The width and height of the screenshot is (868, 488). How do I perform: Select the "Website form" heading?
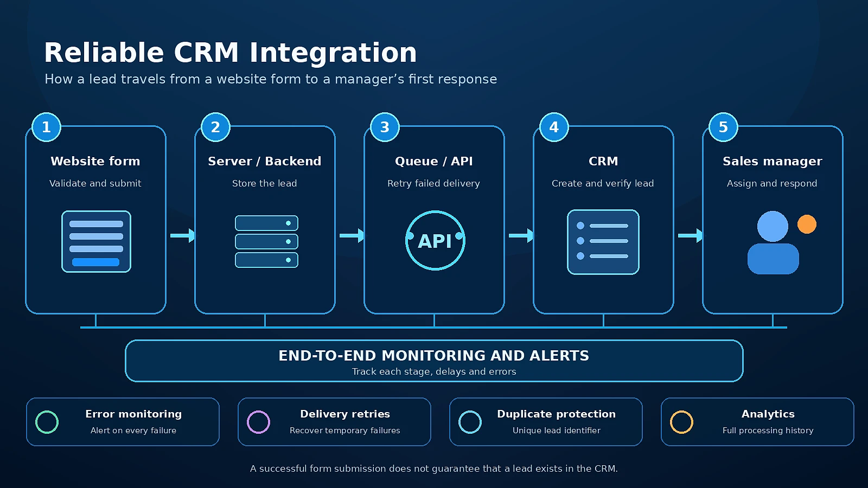[95, 161]
